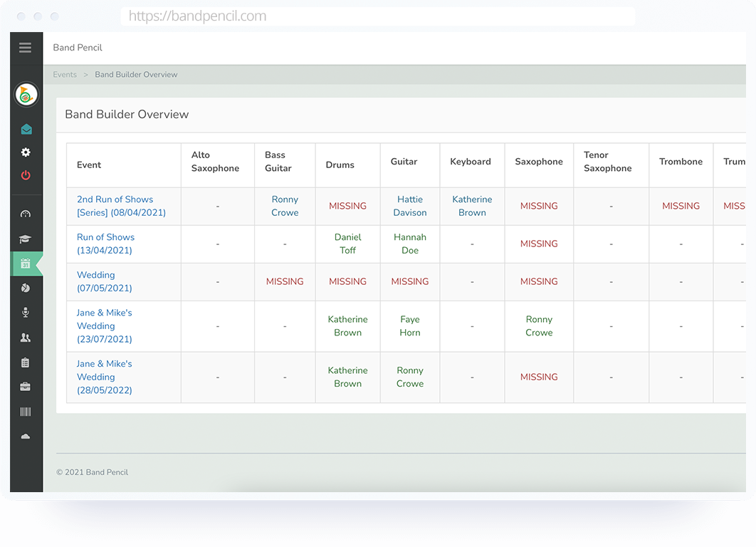Toggle the hamburger menu in the sidebar
756x547 pixels.
tap(26, 48)
